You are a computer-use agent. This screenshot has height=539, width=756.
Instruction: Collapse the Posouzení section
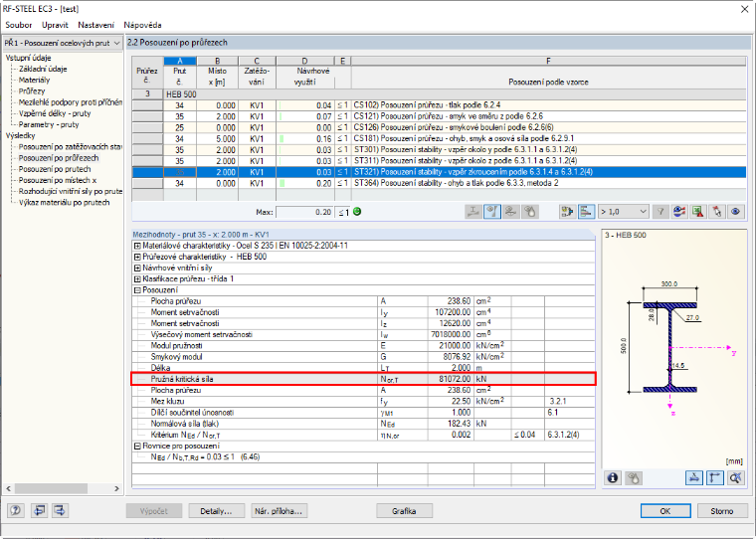(x=137, y=290)
